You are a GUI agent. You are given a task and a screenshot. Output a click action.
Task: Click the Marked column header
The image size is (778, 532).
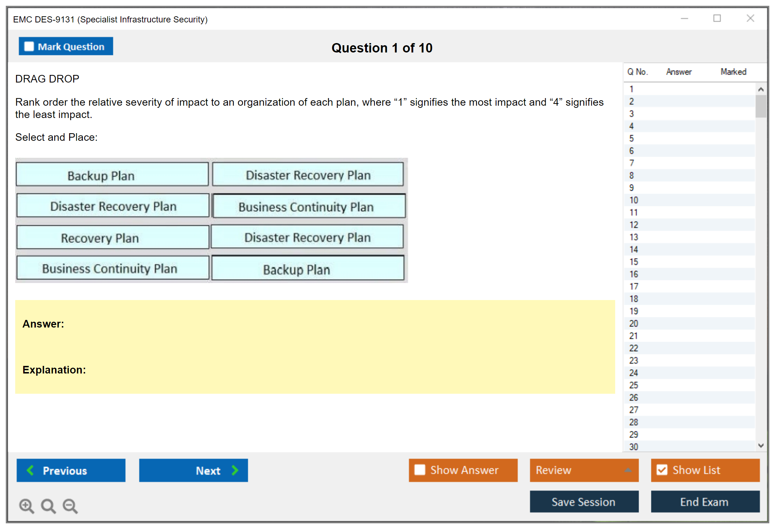733,72
